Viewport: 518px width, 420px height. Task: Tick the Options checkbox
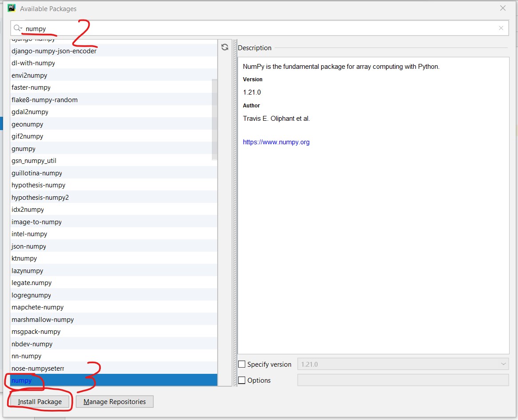click(242, 380)
